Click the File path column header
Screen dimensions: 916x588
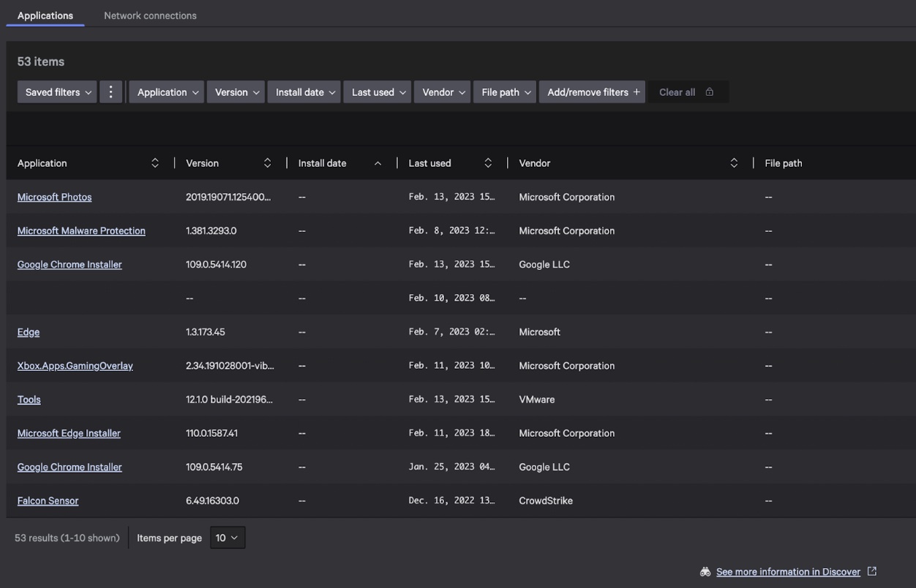[x=784, y=163]
